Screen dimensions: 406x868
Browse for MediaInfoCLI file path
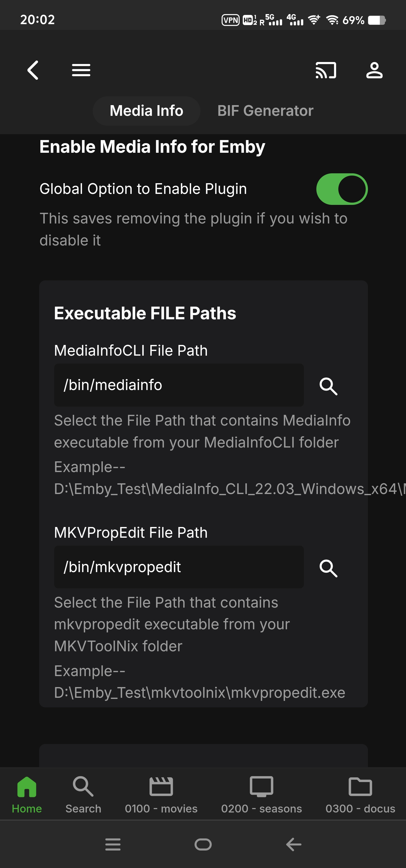click(x=328, y=386)
